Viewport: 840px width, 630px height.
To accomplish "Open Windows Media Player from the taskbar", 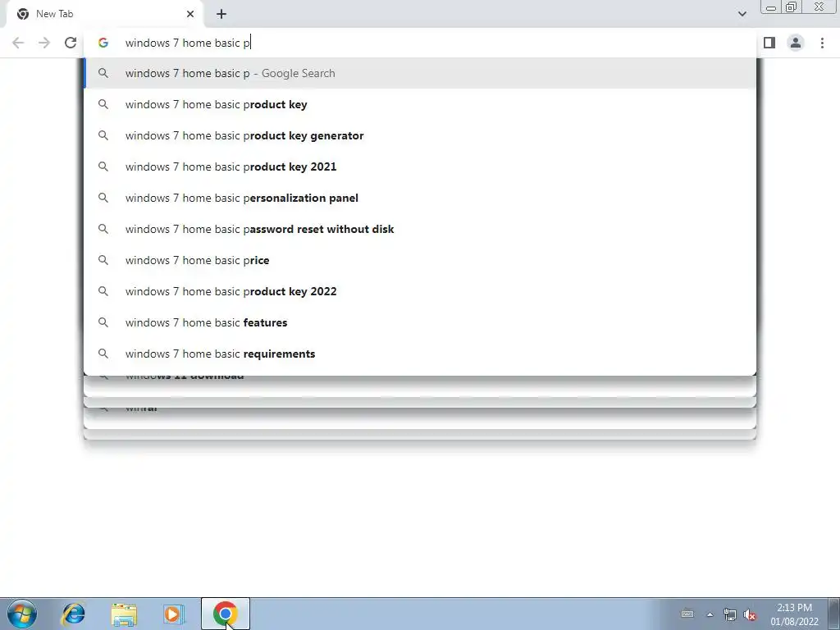I will coord(174,614).
